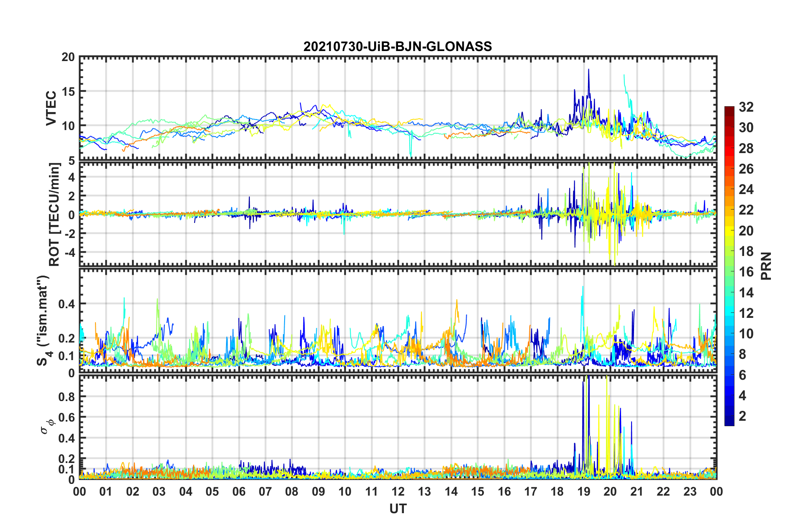Click the PRN color scale bar
The image size is (796, 532).
[x=729, y=266]
